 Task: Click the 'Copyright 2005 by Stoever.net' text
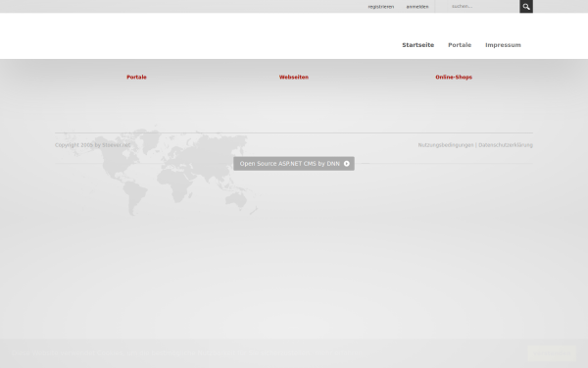(93, 145)
